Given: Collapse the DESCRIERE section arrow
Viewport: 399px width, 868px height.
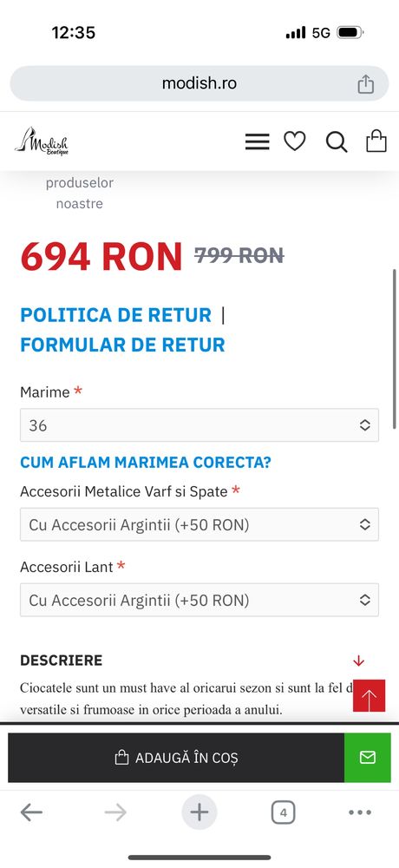Looking at the screenshot, I should coord(358,661).
